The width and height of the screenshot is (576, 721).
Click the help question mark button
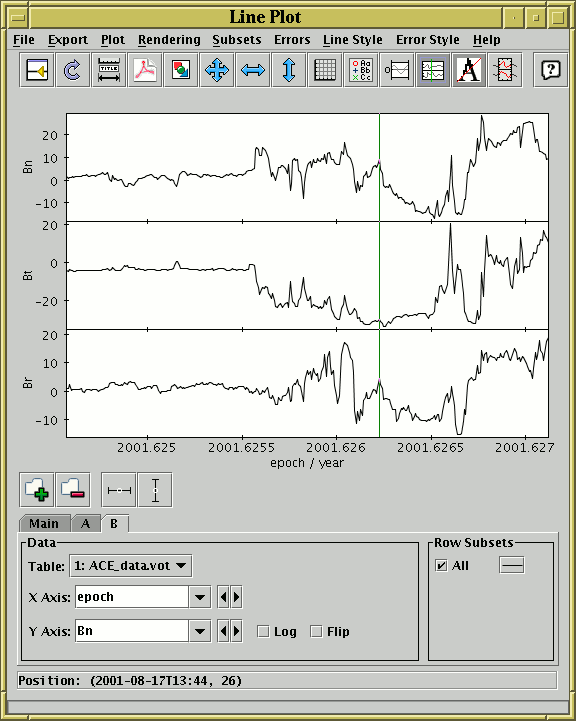click(x=550, y=70)
